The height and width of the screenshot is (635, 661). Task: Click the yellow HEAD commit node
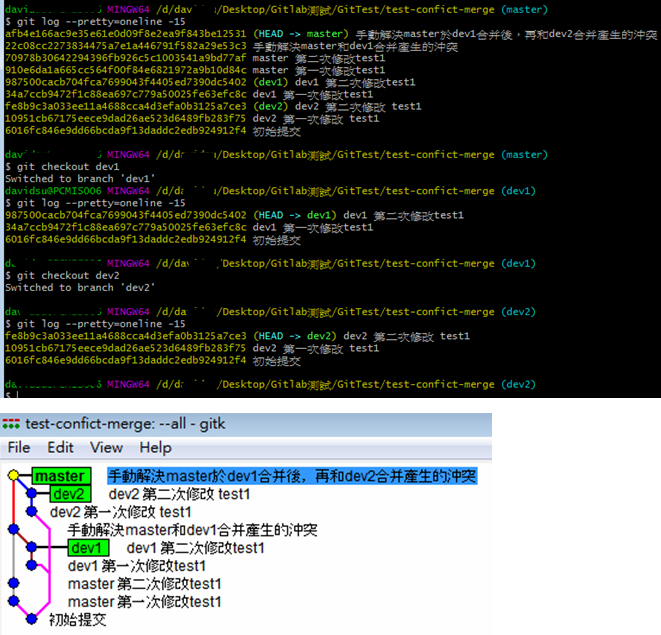[x=13, y=477]
